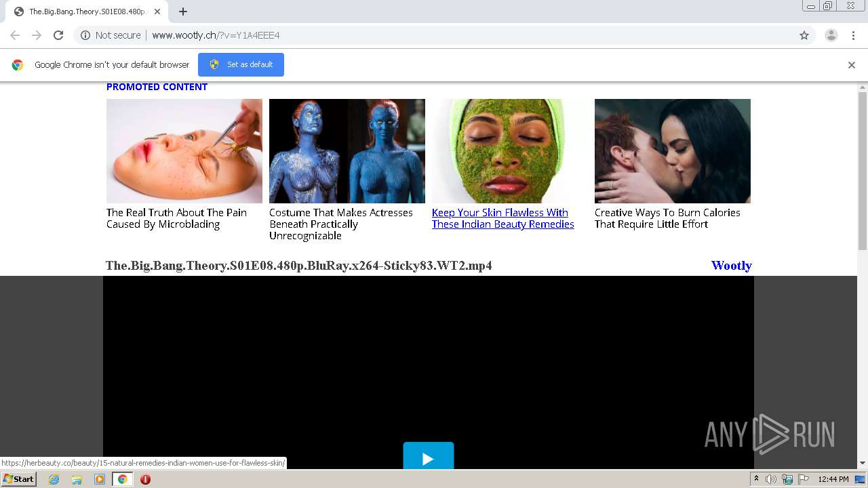Show hidden system tray icons
The image size is (868, 488).
756,479
